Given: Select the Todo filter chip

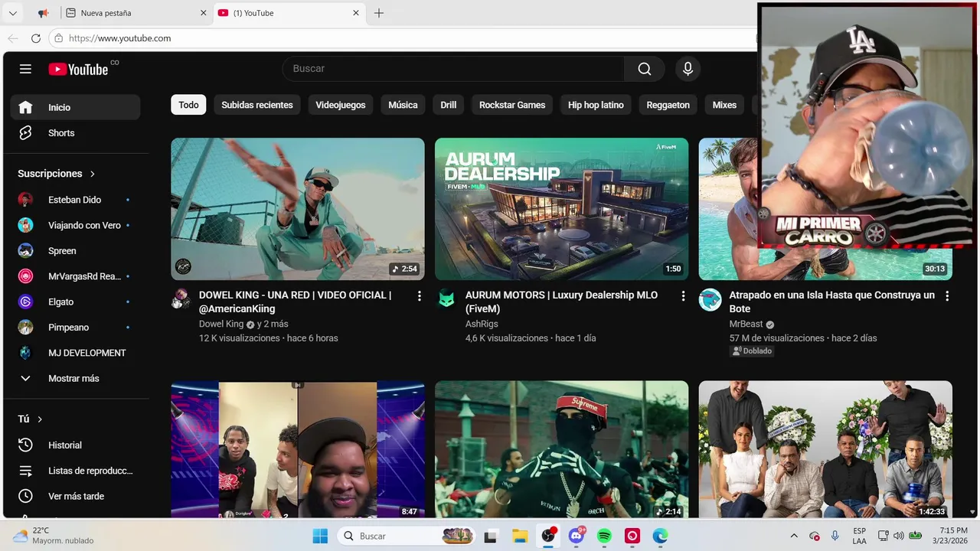Looking at the screenshot, I should pos(188,105).
